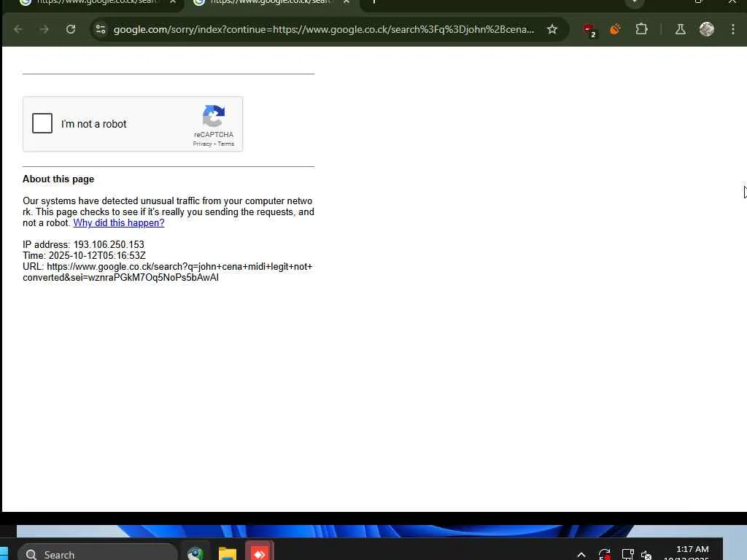This screenshot has width=747, height=560.
Task: View site information icon in address bar
Action: pyautogui.click(x=100, y=29)
